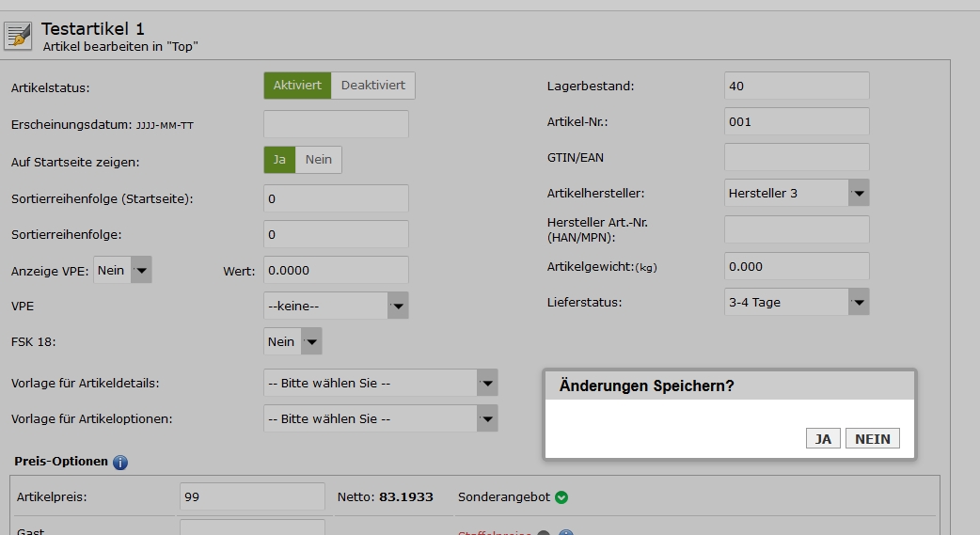Image resolution: width=980 pixels, height=535 pixels.
Task: Set Artikelstatus to Deaktiviert
Action: 372,86
